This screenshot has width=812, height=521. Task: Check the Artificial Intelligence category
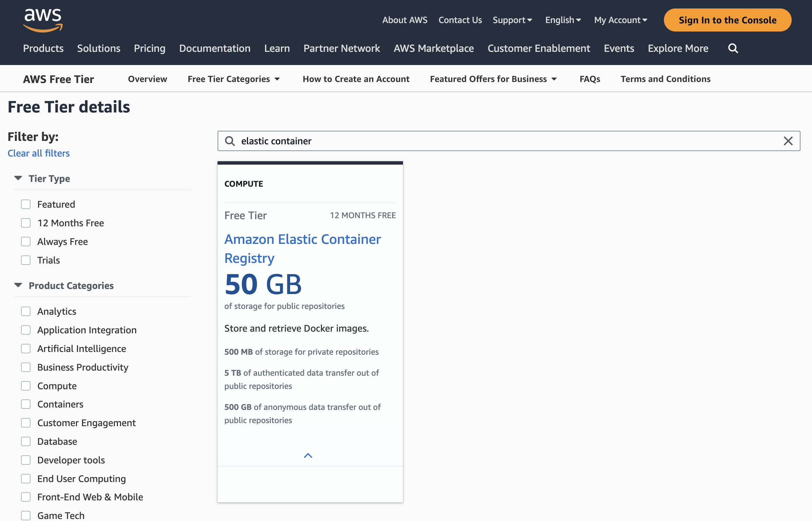[26, 349]
